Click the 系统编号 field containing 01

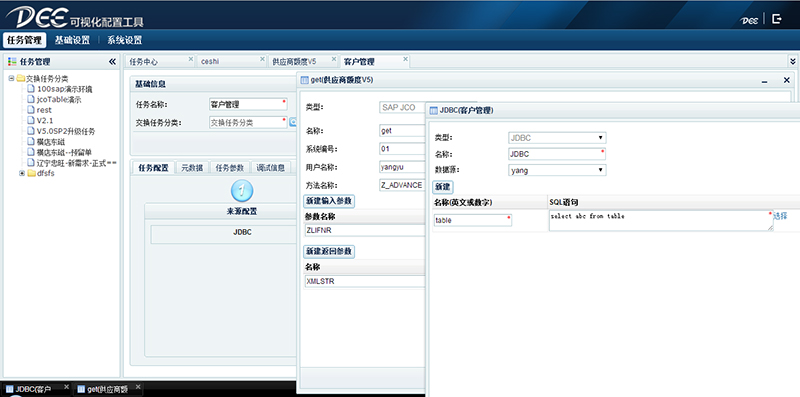point(403,149)
